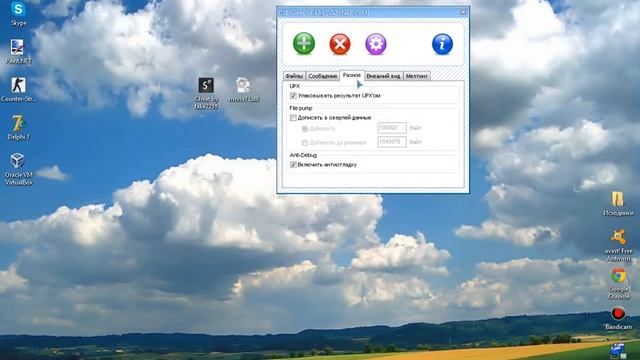Select the Исходники folder on desktop

[618, 204]
